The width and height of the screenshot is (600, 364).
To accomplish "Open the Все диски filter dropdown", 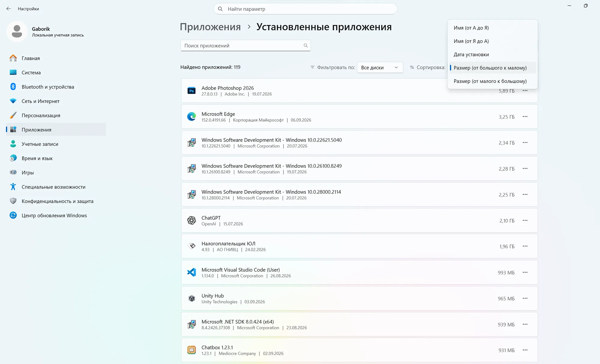I will 380,67.
